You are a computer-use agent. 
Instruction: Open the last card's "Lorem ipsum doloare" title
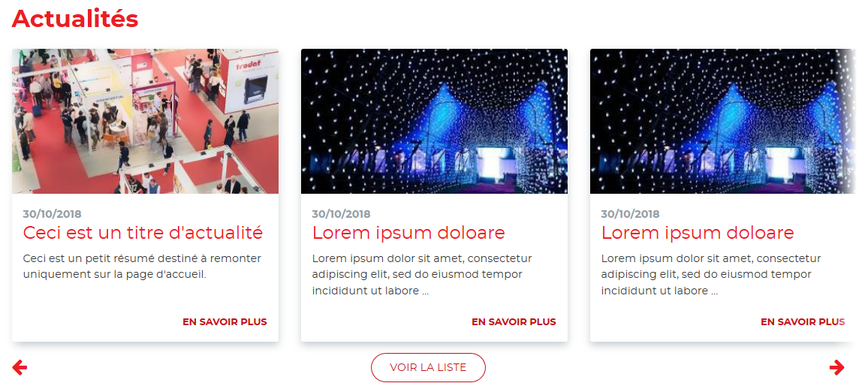tap(698, 233)
